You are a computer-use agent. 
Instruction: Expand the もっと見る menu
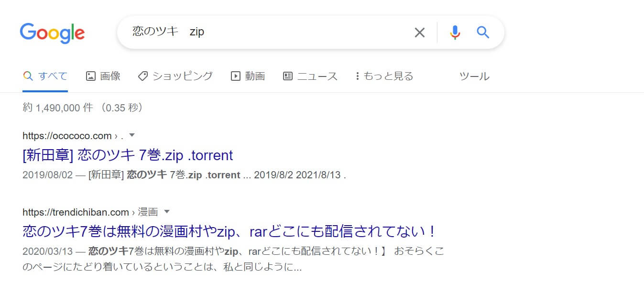[384, 76]
